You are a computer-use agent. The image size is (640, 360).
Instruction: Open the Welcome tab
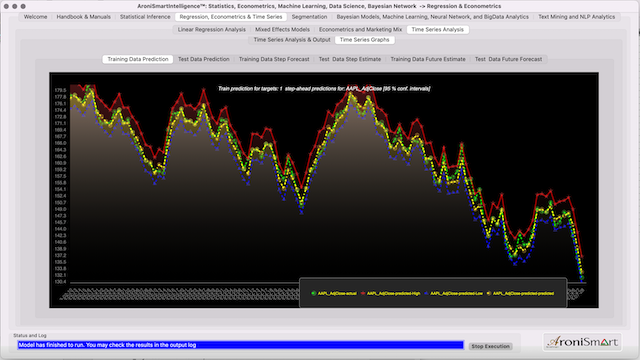(36, 17)
